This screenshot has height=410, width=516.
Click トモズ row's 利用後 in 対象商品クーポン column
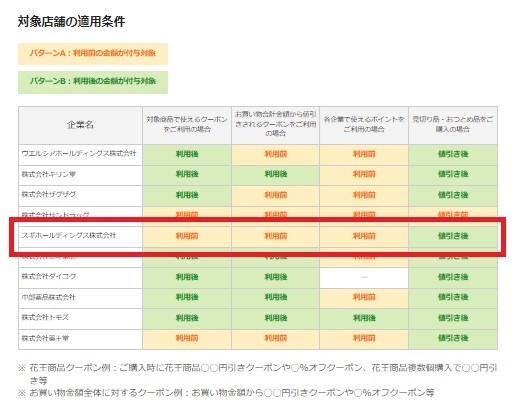coord(187,318)
